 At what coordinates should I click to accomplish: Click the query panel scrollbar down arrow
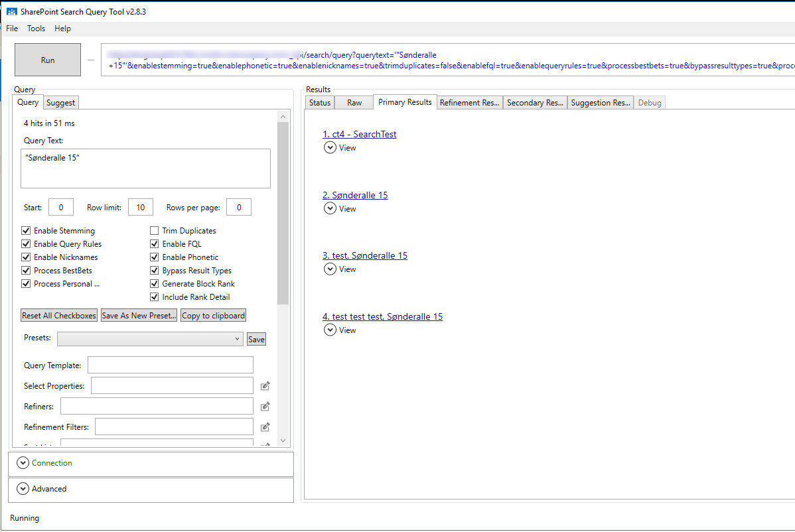pos(283,440)
